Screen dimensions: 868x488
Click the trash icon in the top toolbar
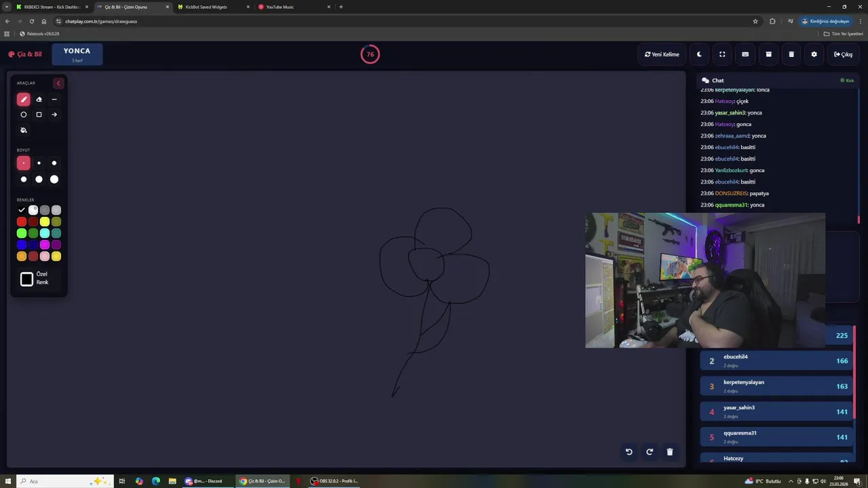coord(791,54)
